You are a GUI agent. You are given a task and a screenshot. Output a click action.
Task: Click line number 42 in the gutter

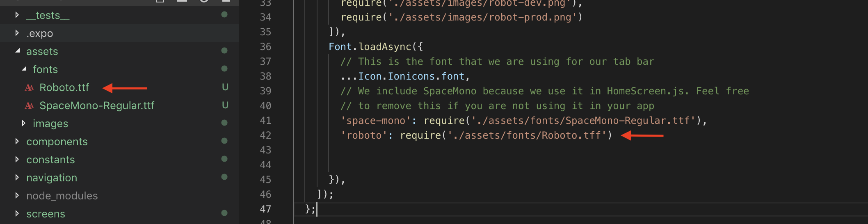[x=265, y=135]
